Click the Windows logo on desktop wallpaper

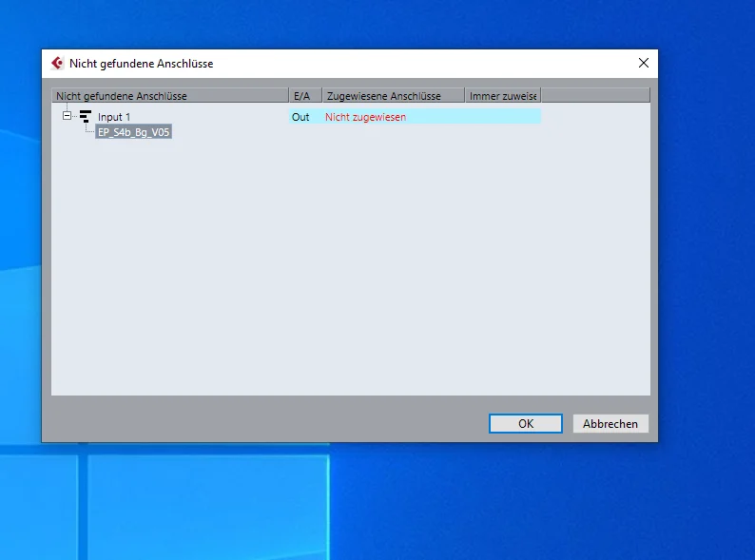[x=165, y=501]
